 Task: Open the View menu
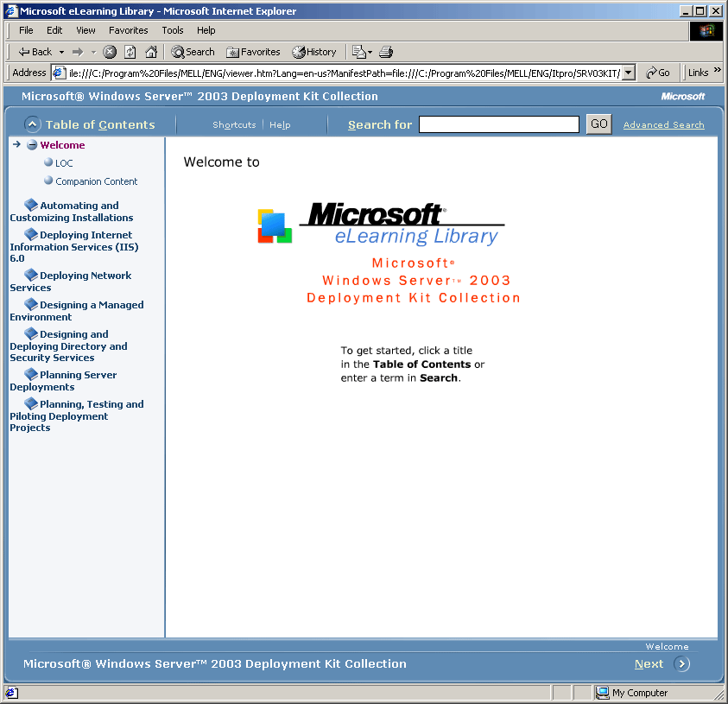[x=85, y=30]
